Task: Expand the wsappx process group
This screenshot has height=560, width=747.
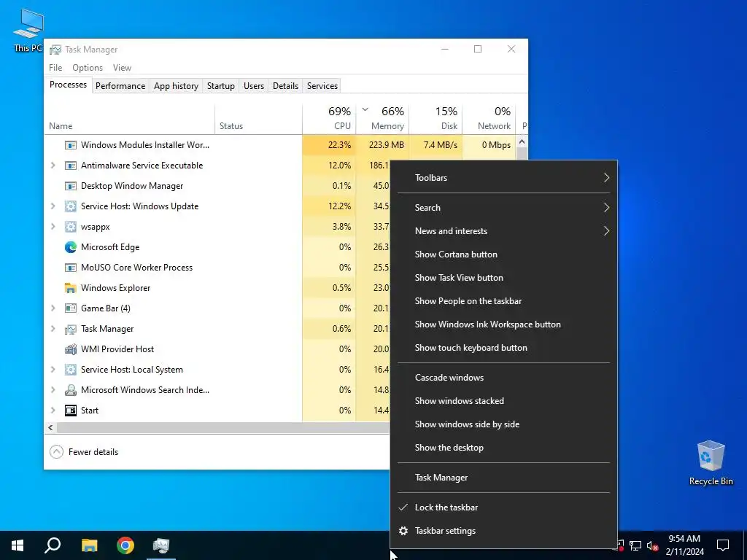Action: pos(53,227)
